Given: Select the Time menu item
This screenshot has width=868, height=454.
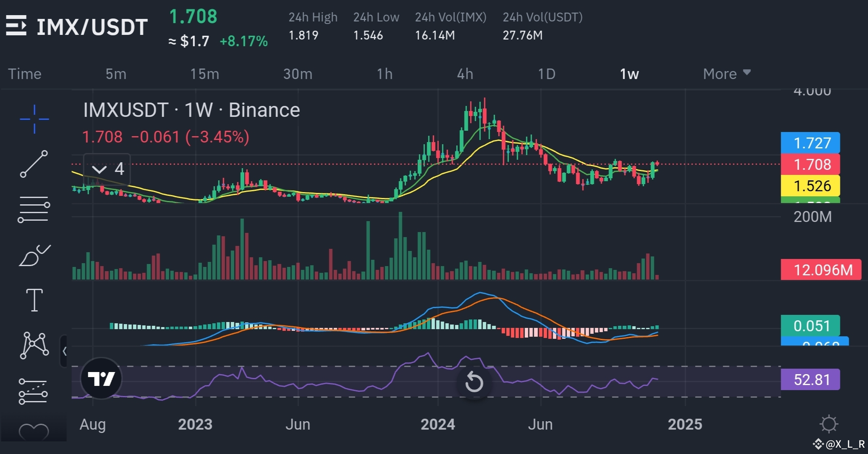Looking at the screenshot, I should click(24, 74).
